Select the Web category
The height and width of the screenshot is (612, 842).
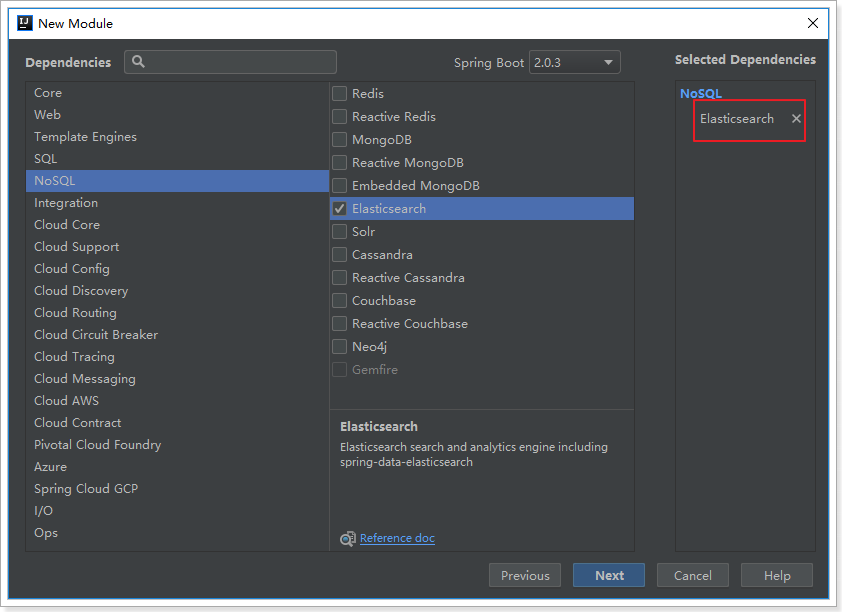47,115
